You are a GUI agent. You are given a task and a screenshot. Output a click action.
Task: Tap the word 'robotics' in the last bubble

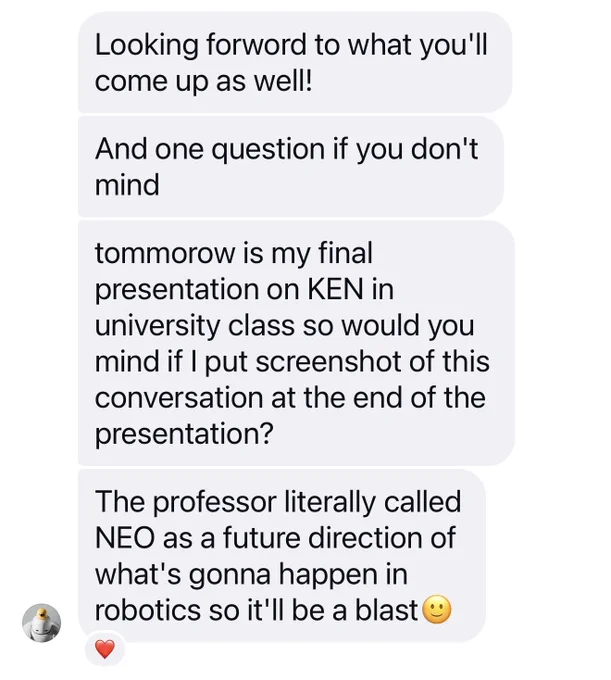(x=148, y=610)
